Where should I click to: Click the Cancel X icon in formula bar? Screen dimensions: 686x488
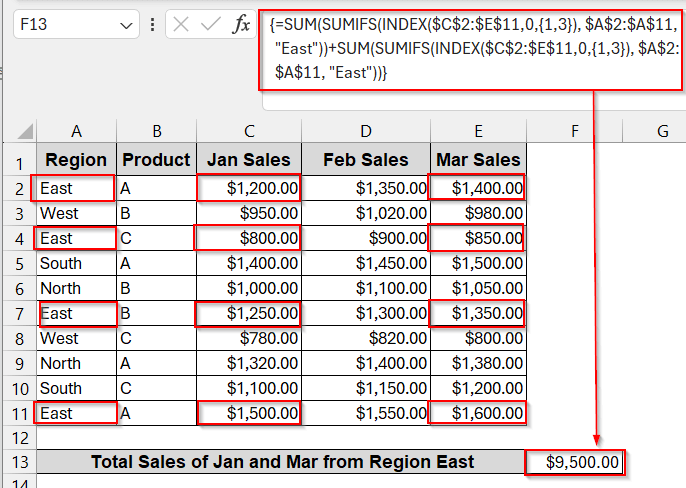point(181,25)
